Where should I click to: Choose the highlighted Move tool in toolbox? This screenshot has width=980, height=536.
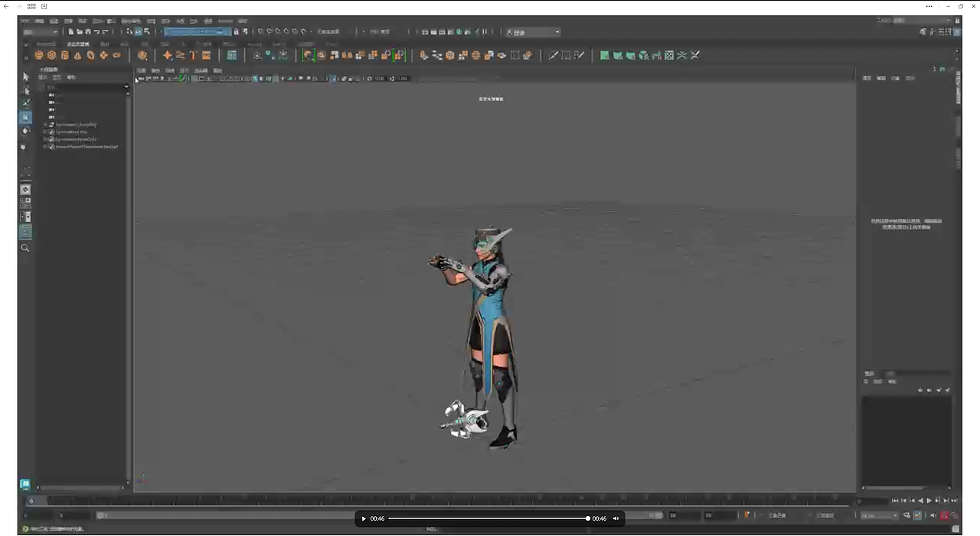click(x=25, y=117)
